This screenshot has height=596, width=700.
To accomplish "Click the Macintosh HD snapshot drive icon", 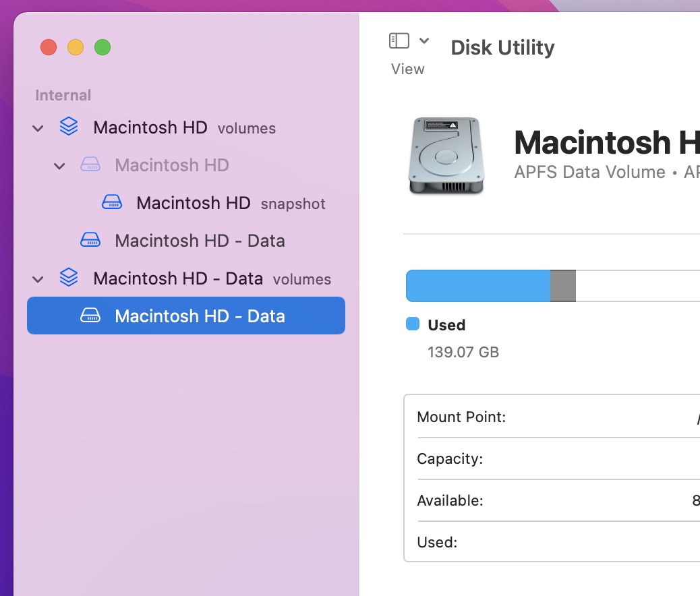I will coord(111,203).
